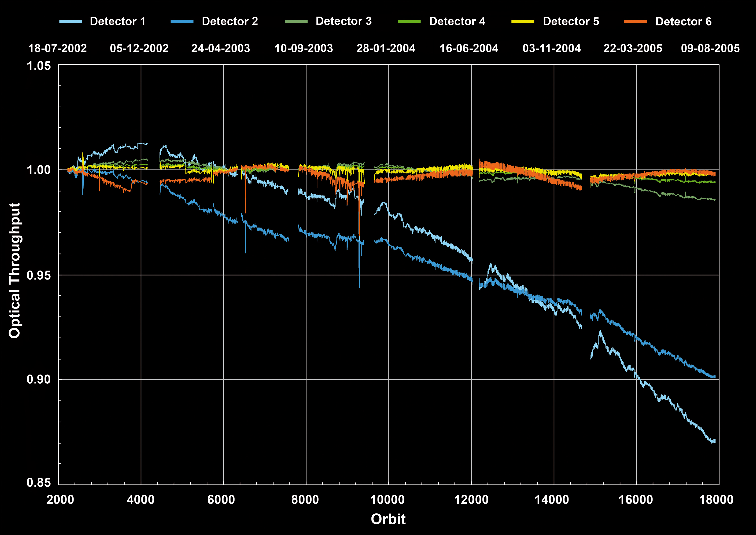Select the Detector 1 legend label
Viewport: 756px width, 535px height.
118,21
